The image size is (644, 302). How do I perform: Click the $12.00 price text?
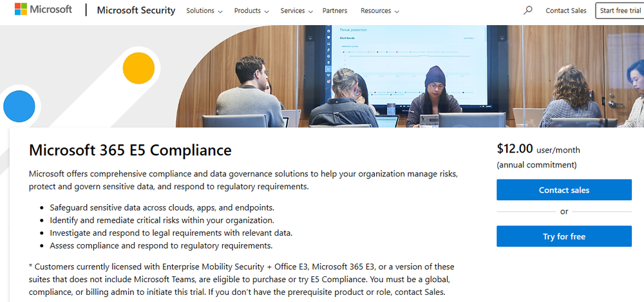(x=515, y=148)
